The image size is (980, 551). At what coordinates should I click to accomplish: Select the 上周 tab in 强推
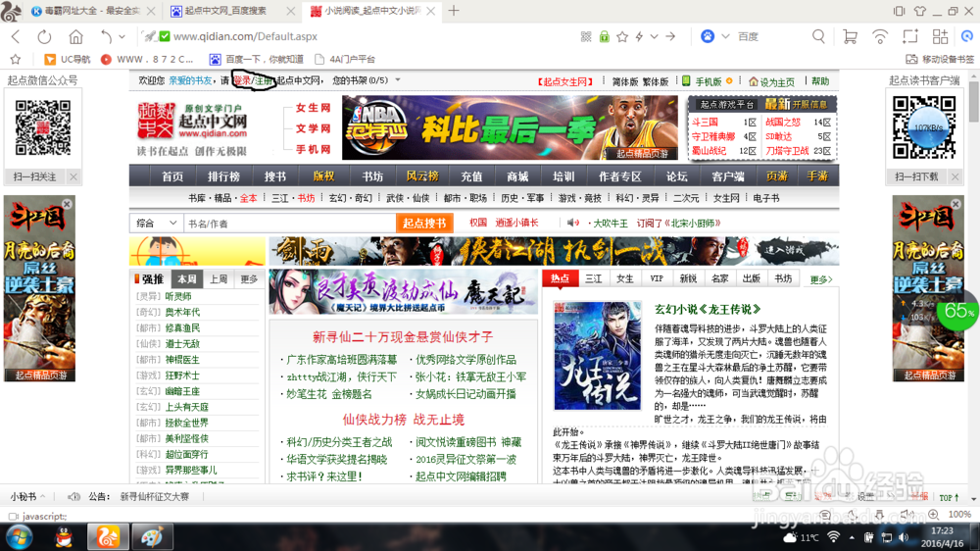(x=219, y=279)
